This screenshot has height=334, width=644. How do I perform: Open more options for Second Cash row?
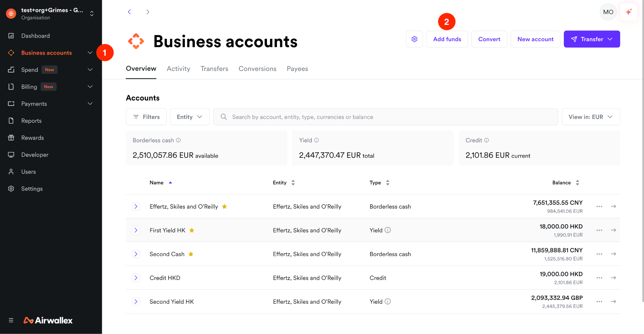[599, 254]
